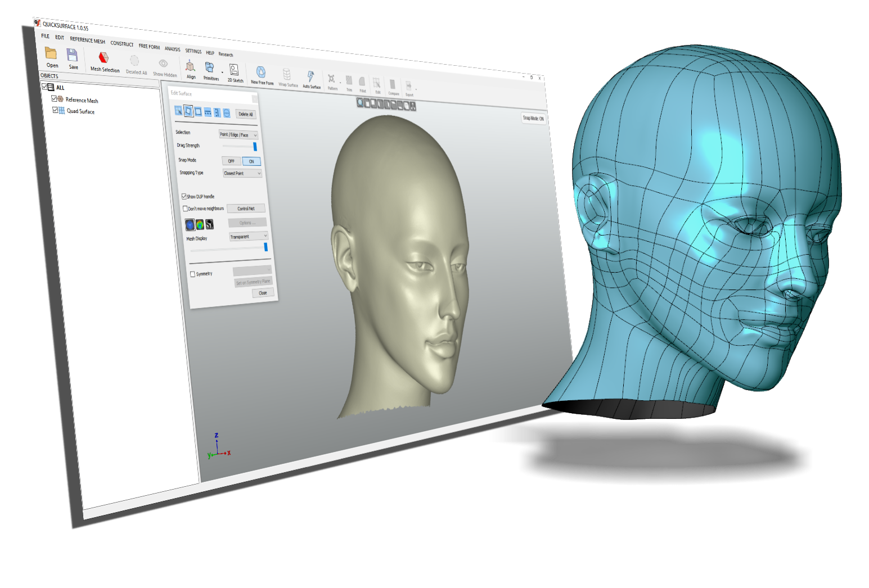Open the CONSTRUCT menu
The image size is (869, 588).
click(x=121, y=43)
